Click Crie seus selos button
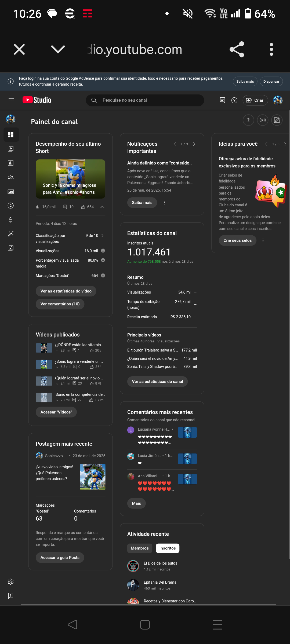This screenshot has width=290, height=644. (x=238, y=240)
